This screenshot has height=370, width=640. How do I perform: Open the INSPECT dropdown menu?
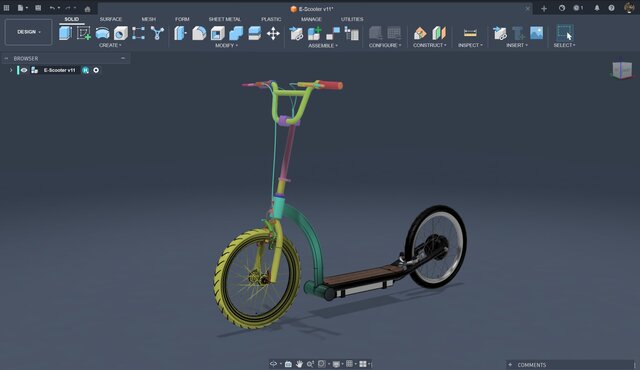(470, 45)
